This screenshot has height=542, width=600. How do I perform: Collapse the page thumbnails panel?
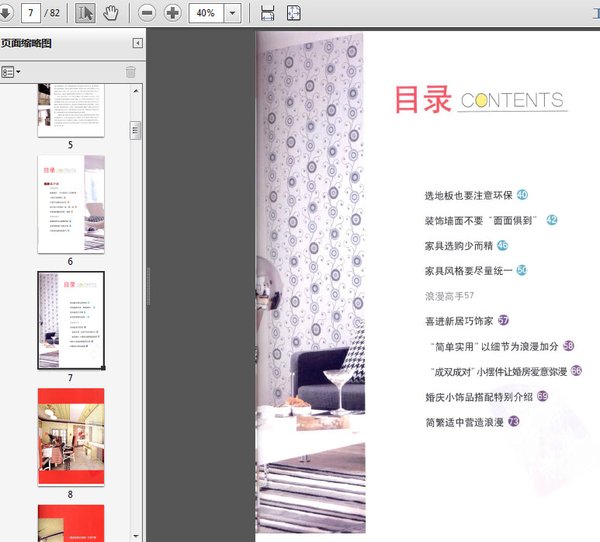point(138,43)
